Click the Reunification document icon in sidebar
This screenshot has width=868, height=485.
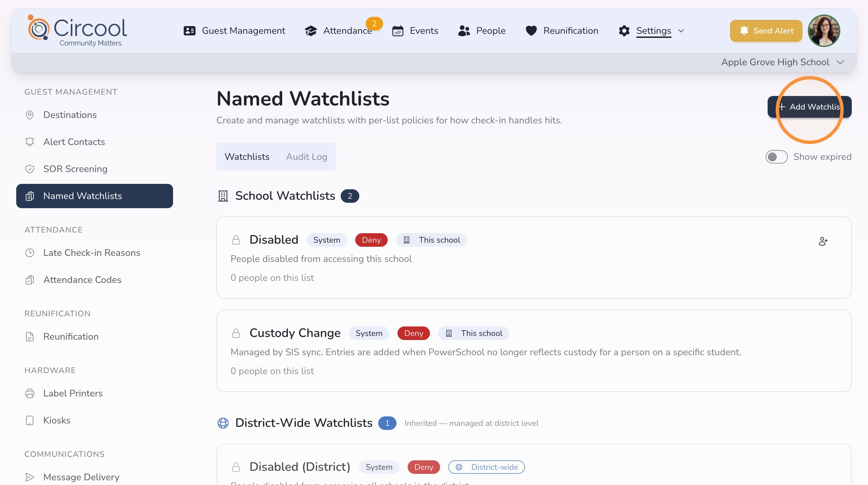[x=30, y=337]
